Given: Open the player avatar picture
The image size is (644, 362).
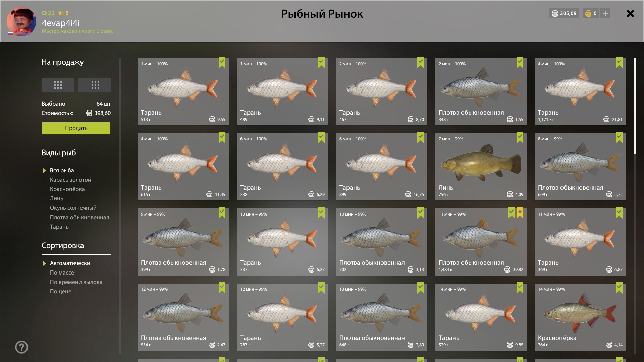Looking at the screenshot, I should (21, 21).
